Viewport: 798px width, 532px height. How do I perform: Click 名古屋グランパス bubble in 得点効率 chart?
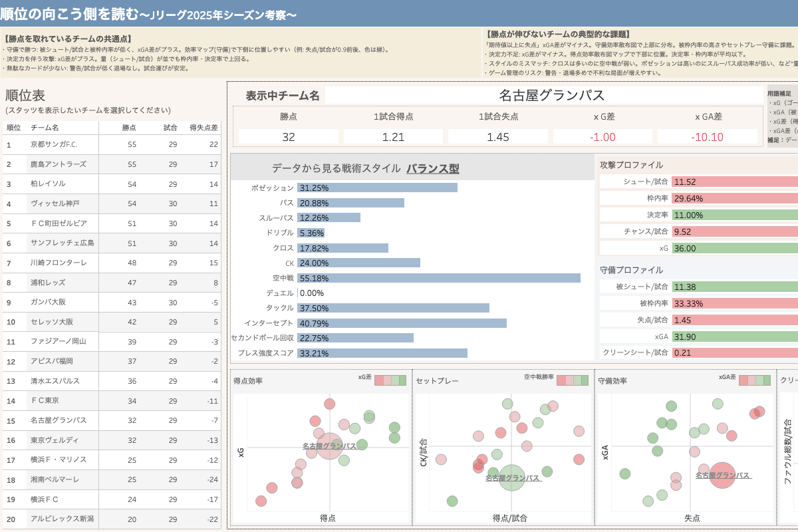(329, 446)
